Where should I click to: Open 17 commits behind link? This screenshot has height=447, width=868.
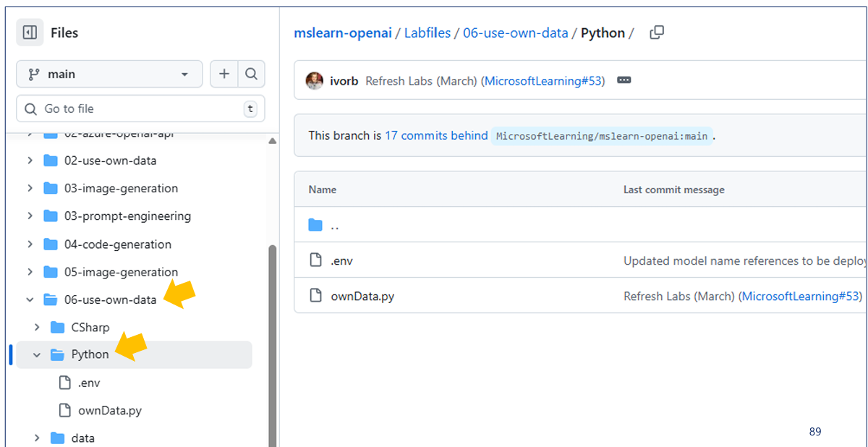pos(436,135)
